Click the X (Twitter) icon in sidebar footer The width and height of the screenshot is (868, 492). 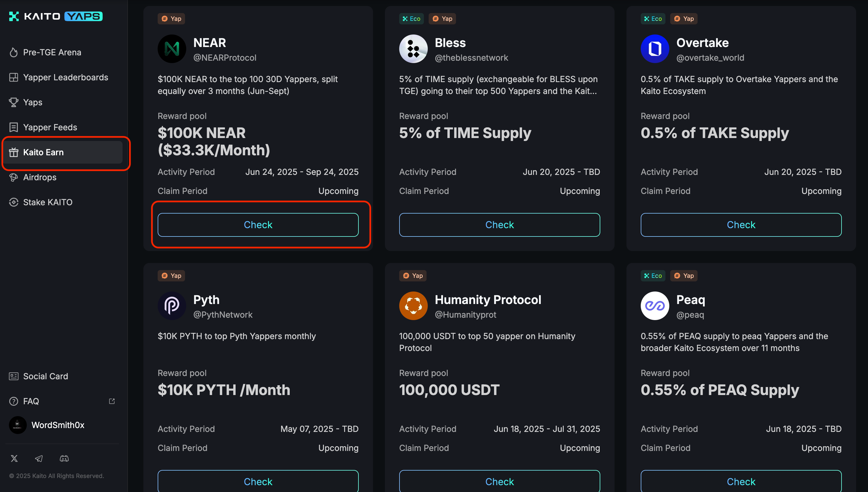[x=14, y=458]
